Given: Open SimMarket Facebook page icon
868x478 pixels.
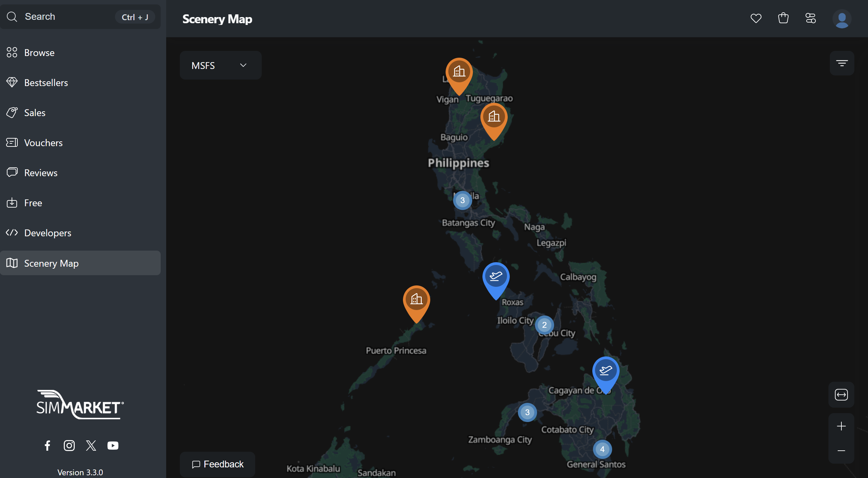Looking at the screenshot, I should 47,445.
